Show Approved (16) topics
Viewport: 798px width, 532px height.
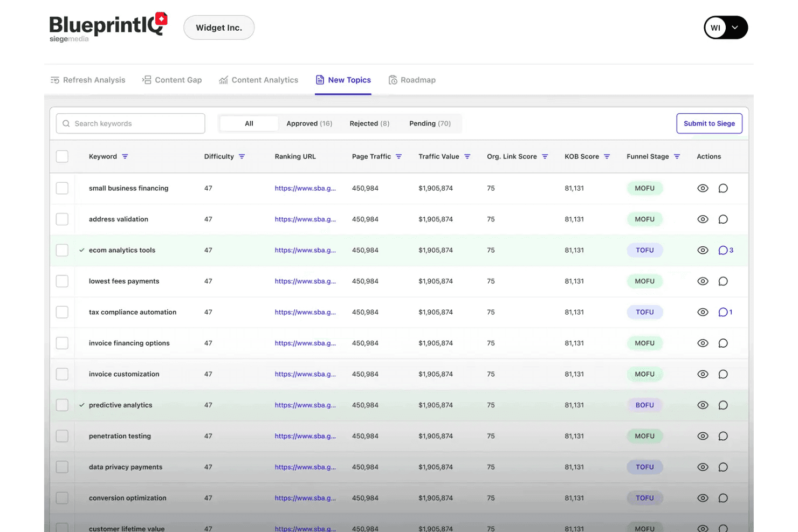[x=309, y=123]
